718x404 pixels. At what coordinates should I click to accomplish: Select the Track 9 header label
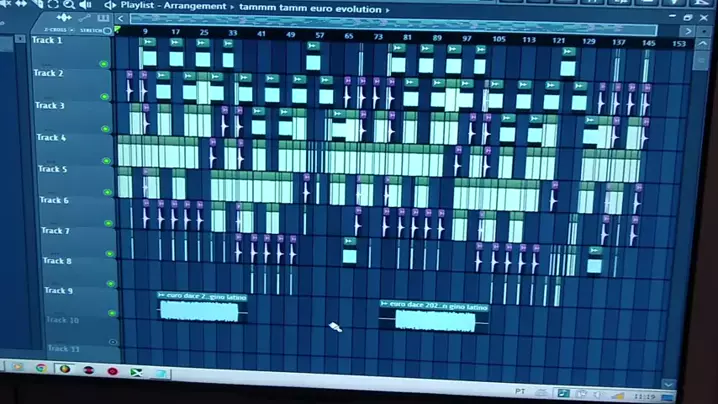(58, 290)
